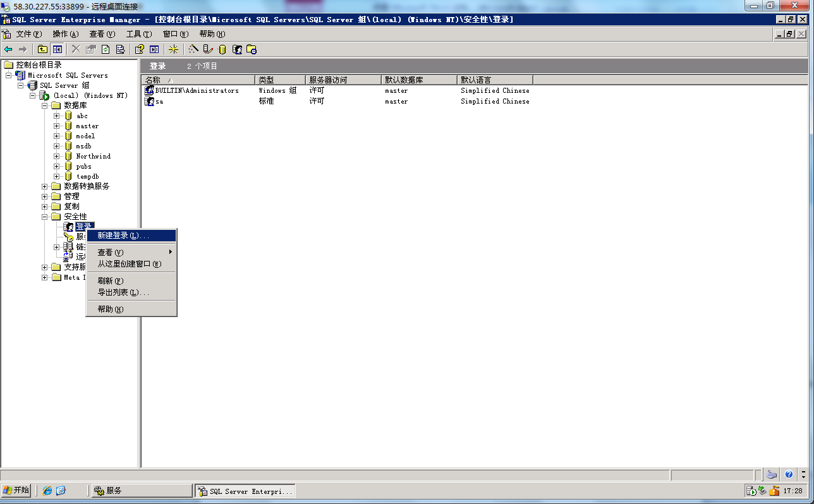
Task: Select the 控制台根目录 root node
Action: 39,64
